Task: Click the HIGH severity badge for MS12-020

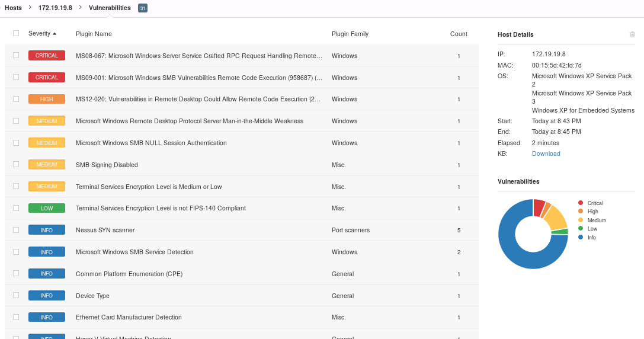Action: 47,99
